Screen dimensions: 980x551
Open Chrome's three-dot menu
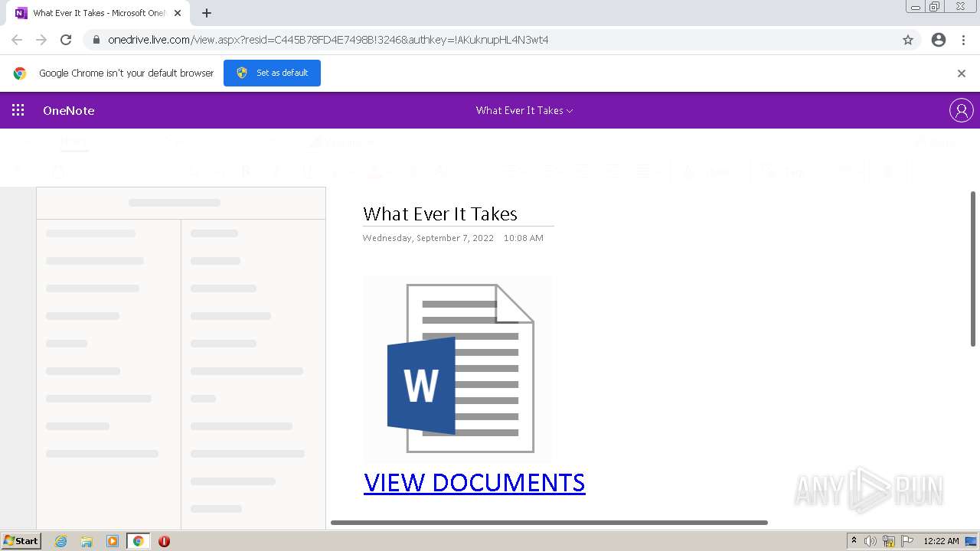click(964, 40)
